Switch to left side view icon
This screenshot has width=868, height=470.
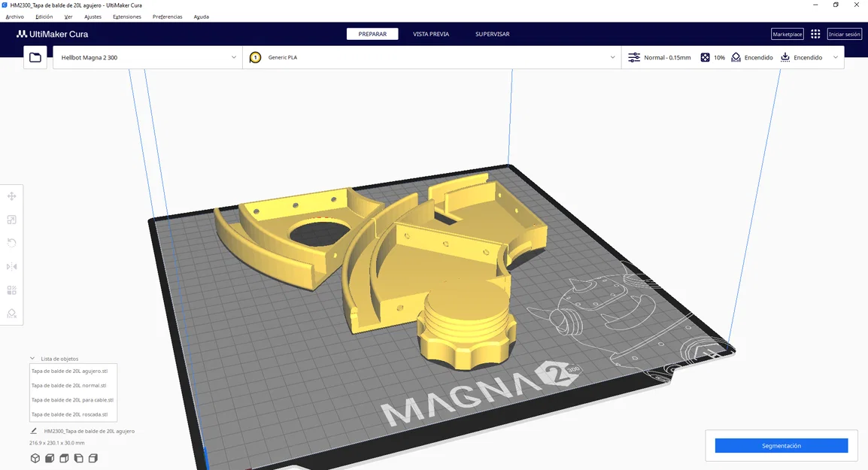tap(79, 459)
